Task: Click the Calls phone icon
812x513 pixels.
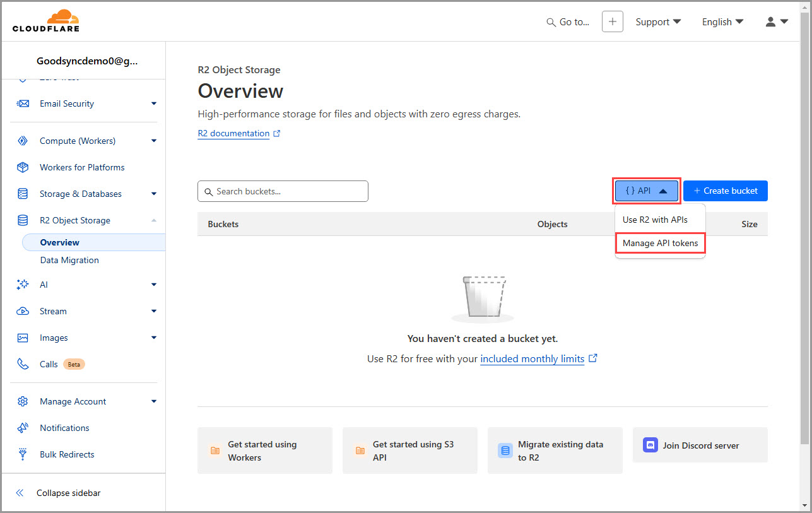Action: point(23,364)
